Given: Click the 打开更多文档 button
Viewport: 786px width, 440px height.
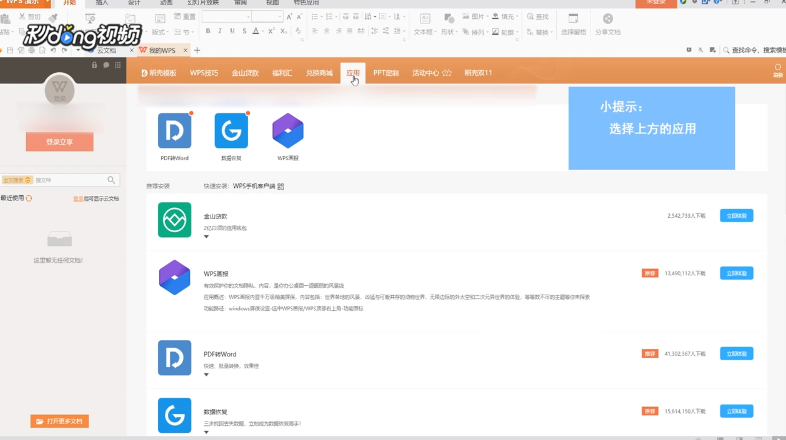Looking at the screenshot, I should tap(60, 421).
